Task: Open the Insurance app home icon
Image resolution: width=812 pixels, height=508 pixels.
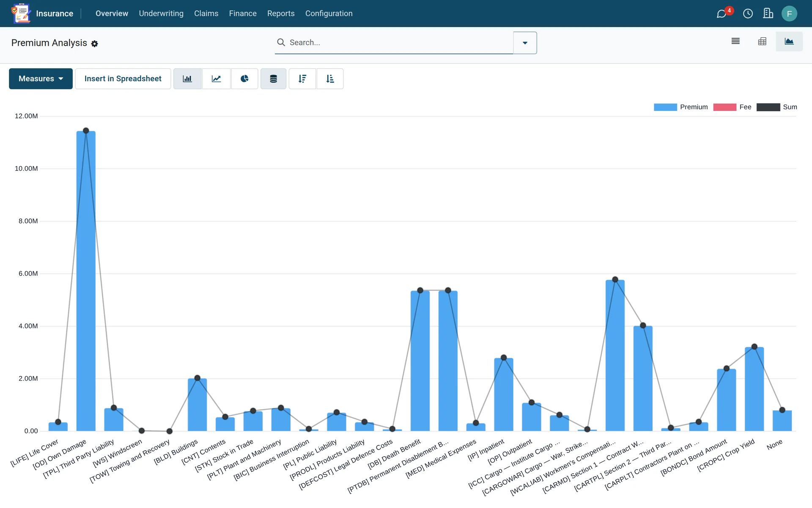Action: [21, 13]
